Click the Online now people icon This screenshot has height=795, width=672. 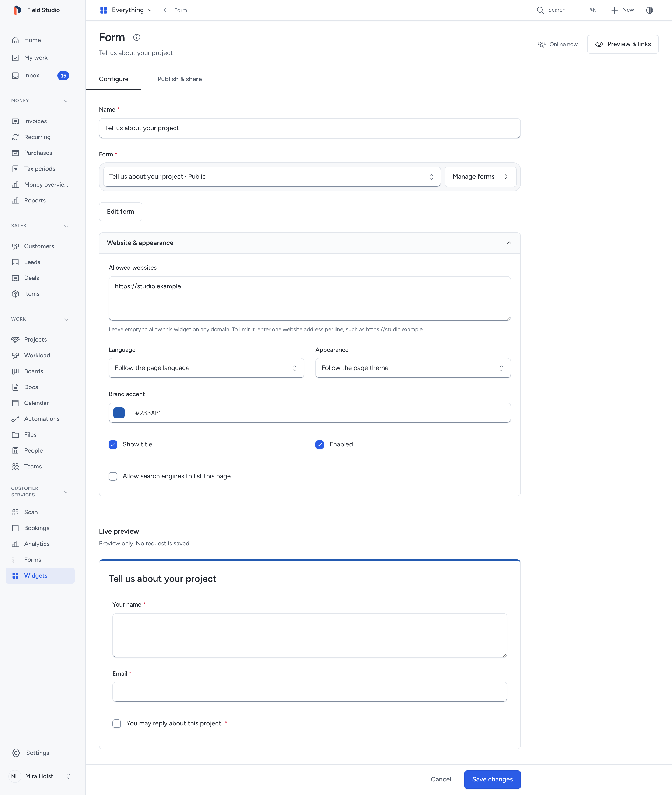541,44
